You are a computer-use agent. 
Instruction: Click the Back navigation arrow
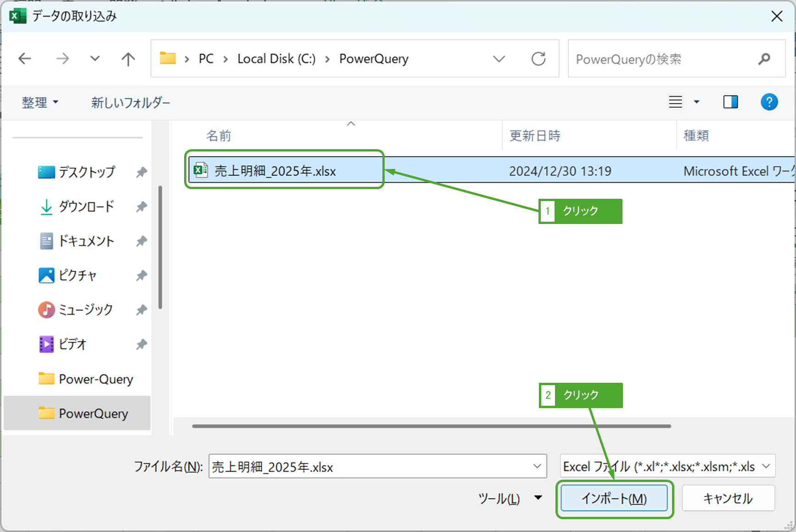25,59
